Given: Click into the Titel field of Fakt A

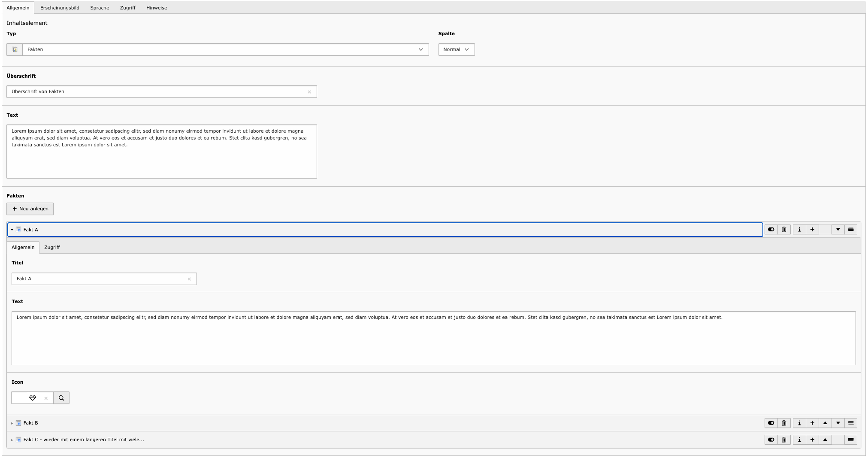Looking at the screenshot, I should [x=99, y=279].
